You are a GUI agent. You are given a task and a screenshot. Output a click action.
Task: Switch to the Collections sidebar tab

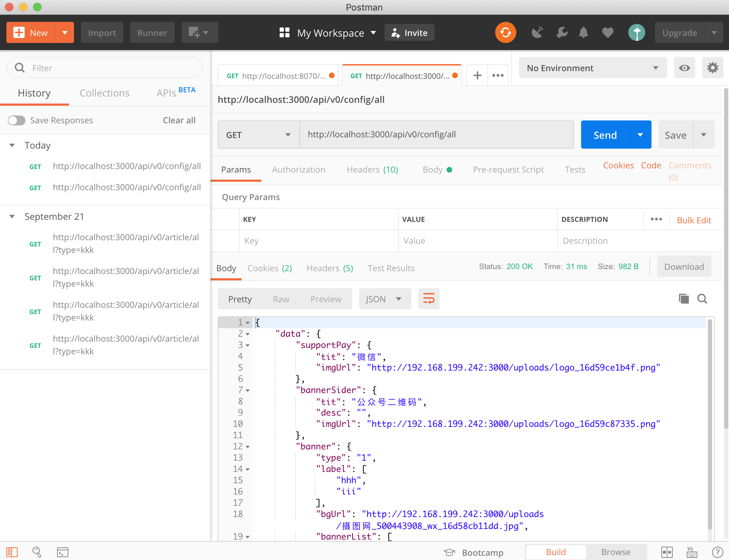click(x=105, y=93)
